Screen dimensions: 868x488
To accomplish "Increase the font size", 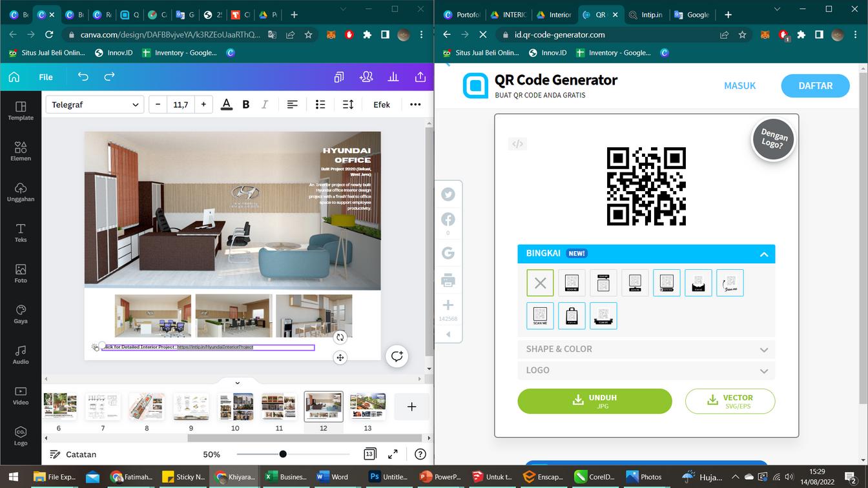I will [x=203, y=105].
